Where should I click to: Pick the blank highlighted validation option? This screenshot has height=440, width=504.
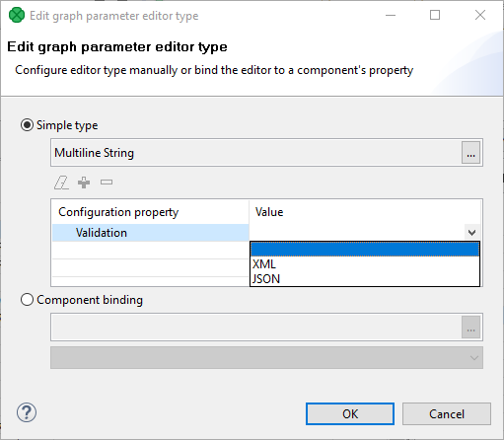(x=365, y=249)
